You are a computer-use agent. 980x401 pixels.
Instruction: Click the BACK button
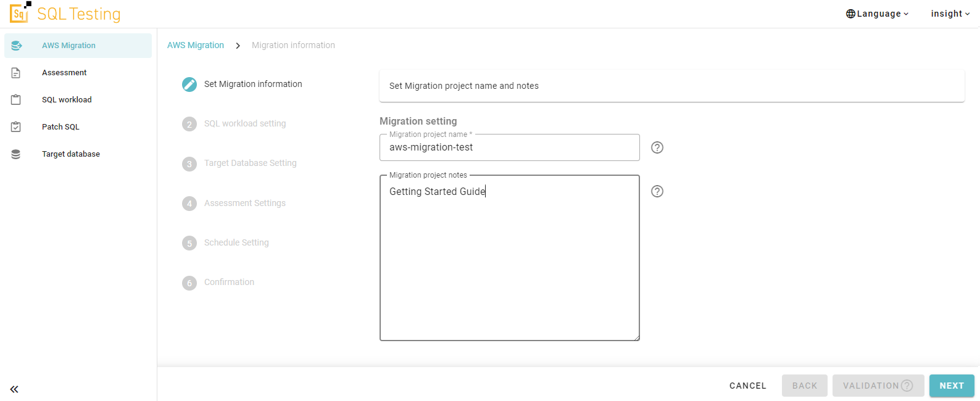(805, 386)
